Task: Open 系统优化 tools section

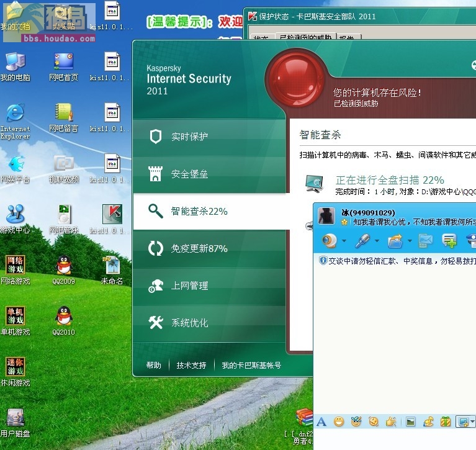Action: (209, 323)
